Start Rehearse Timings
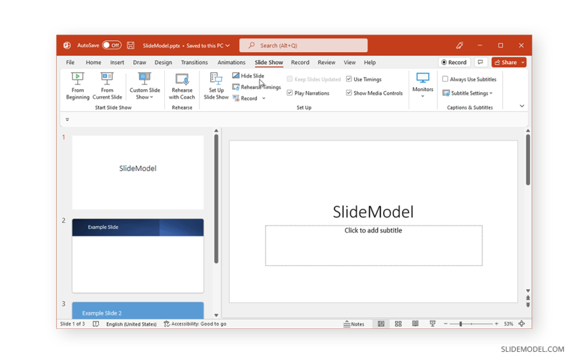This screenshot has width=588, height=364. [257, 87]
